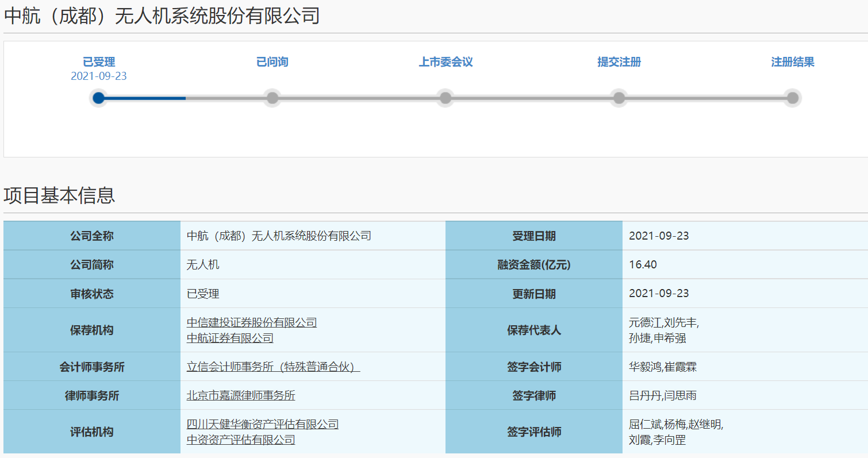Click the 上市委会议 progress step dot
Screen dimensions: 868x458
[x=445, y=98]
